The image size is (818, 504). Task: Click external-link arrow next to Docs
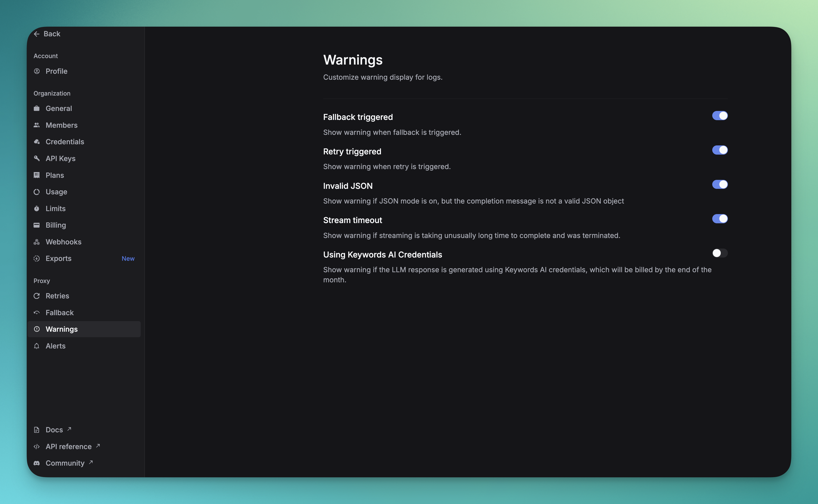pyautogui.click(x=69, y=429)
